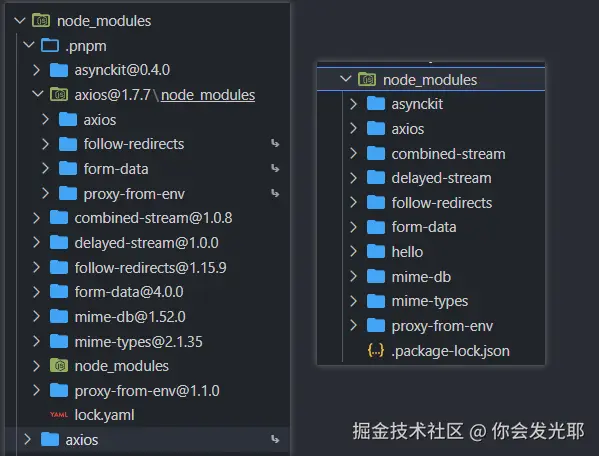
Task: Click the JSON braces icon of .package-lock.json
Action: 376,351
